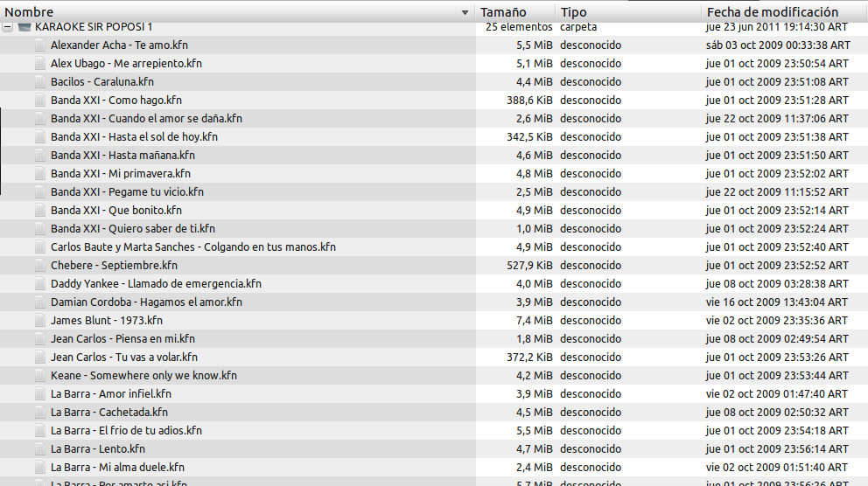Select icon of Banda XXI - Hasta el sol de hoy.kfn

click(40, 136)
